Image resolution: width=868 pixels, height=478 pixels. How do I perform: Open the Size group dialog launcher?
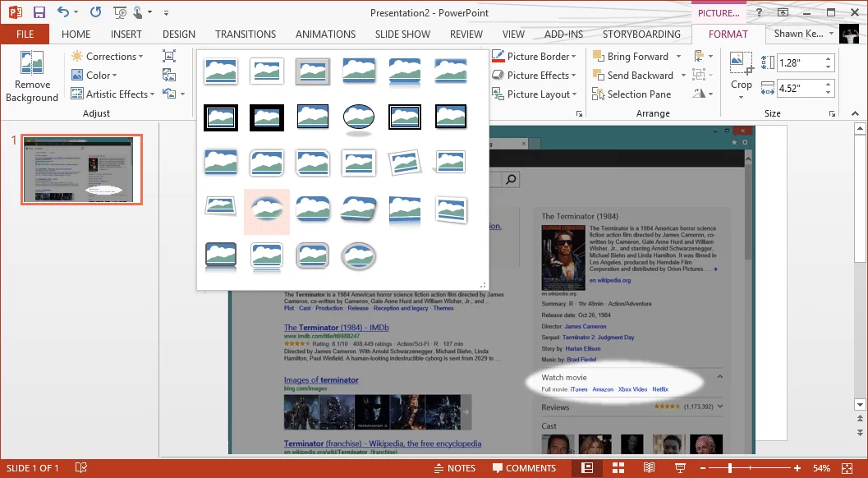point(832,113)
